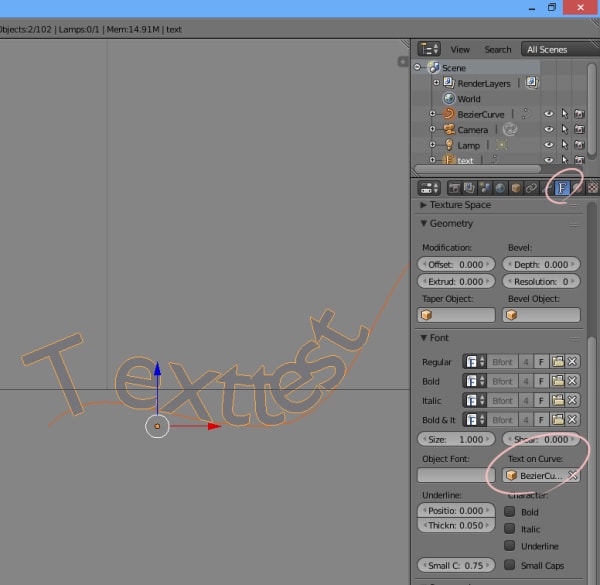Click the RenderLayers data icon after separator
600x585 pixels.
(532, 83)
